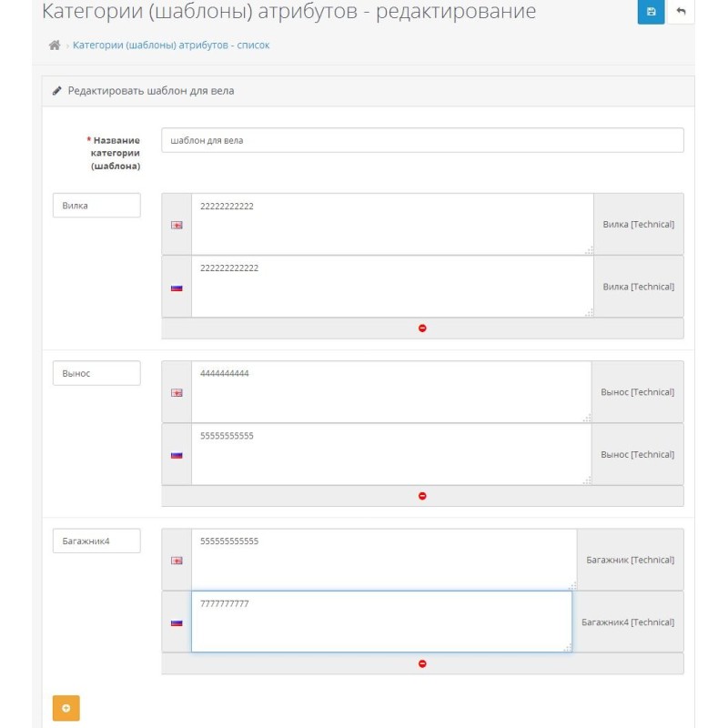Click the Вынос attribute name input

point(97,372)
